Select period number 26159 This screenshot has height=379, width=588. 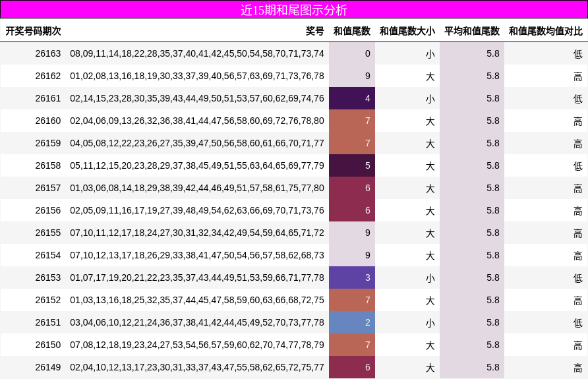pyautogui.click(x=48, y=143)
